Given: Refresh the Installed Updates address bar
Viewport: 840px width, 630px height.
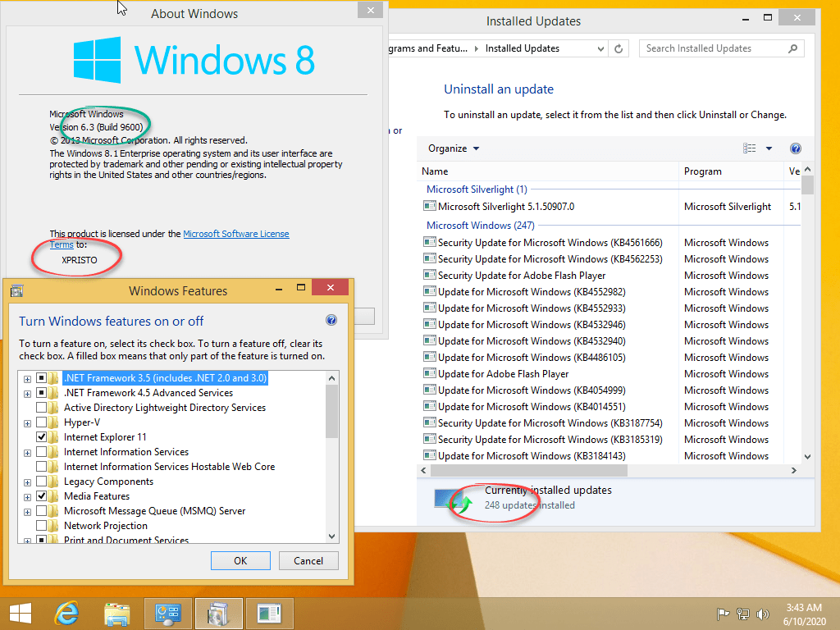Looking at the screenshot, I should tap(619, 48).
